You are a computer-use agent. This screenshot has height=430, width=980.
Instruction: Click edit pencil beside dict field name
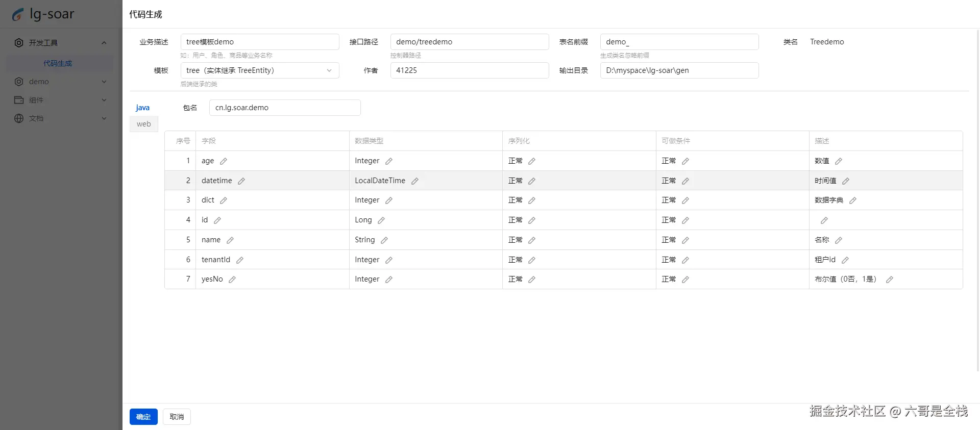pyautogui.click(x=224, y=200)
